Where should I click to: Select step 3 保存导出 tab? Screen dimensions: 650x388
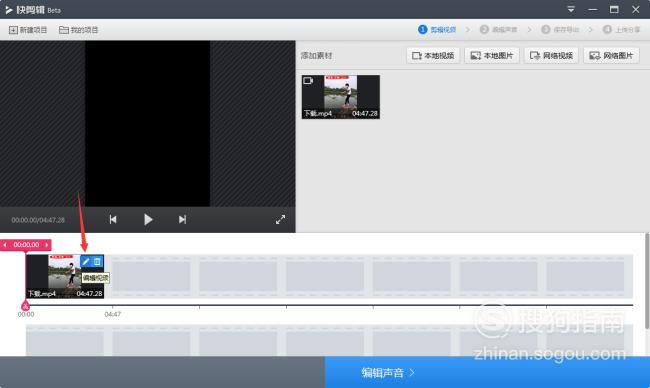coord(560,29)
